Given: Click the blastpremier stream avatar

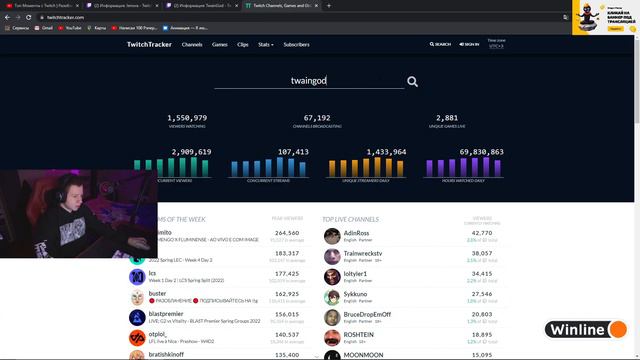Looking at the screenshot, I should click(x=137, y=318).
